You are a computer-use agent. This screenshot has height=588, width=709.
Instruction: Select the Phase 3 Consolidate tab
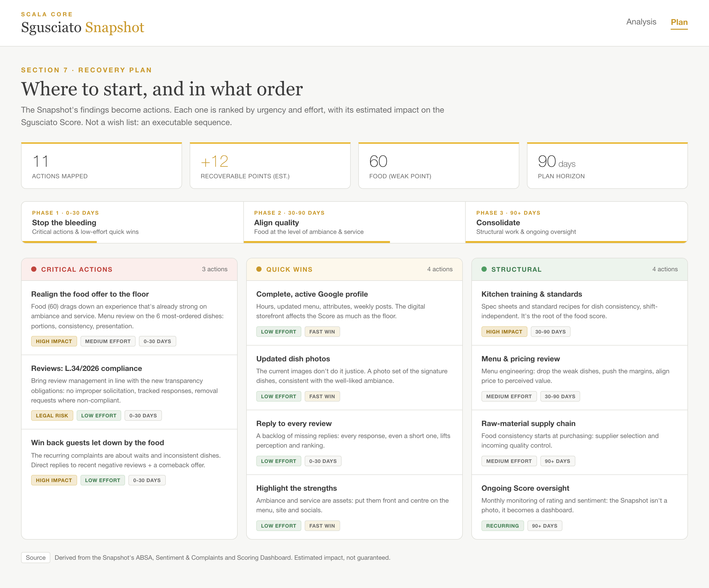[x=576, y=222]
